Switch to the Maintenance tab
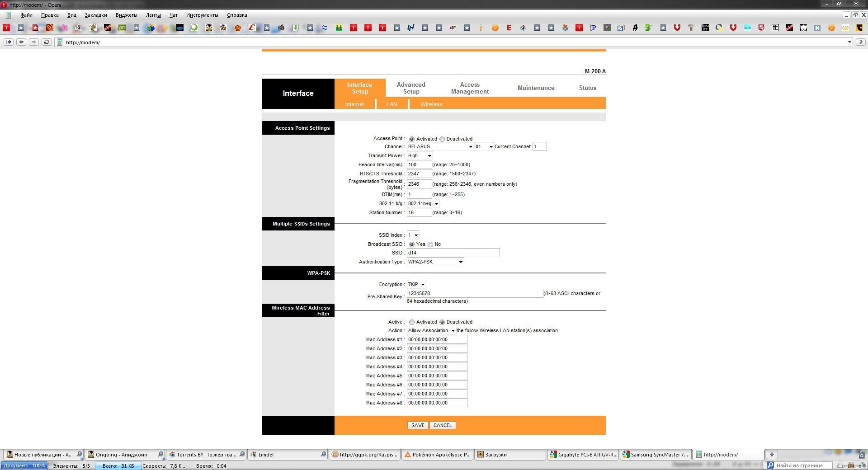The width and height of the screenshot is (868, 470). tap(536, 88)
